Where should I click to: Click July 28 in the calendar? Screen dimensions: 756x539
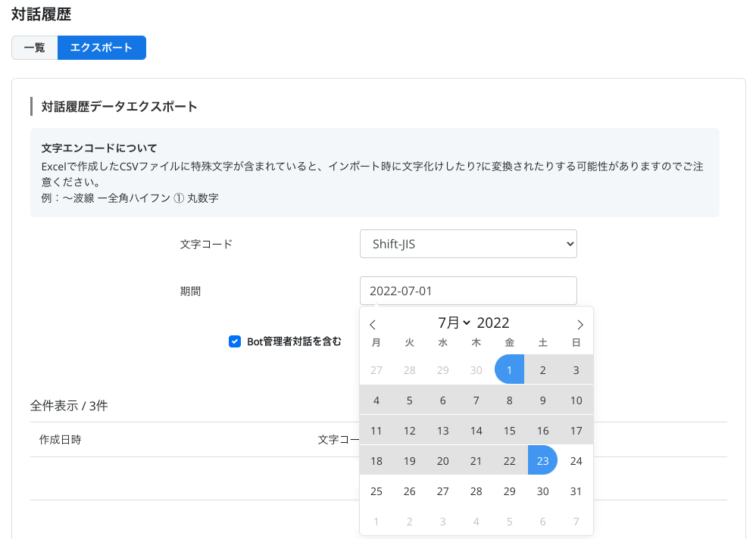[x=476, y=491]
